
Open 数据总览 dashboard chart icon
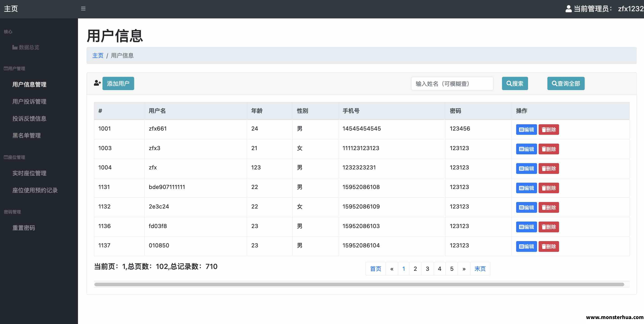pyautogui.click(x=15, y=47)
